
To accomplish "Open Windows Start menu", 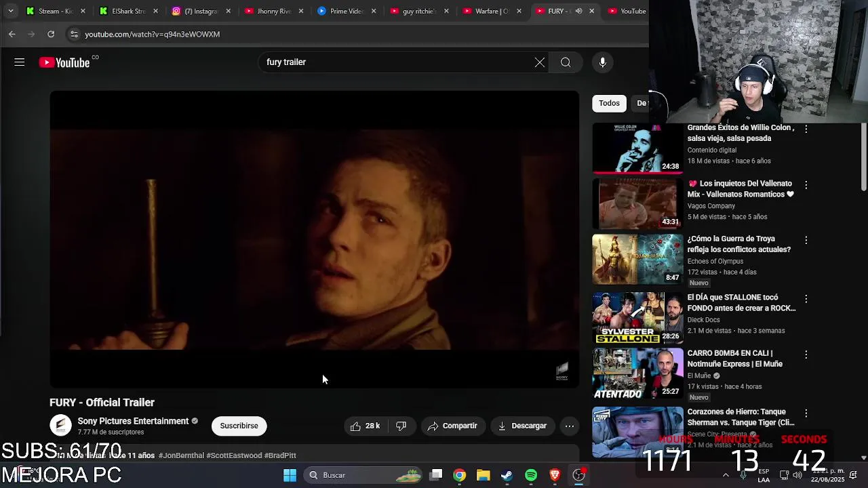I will coord(290,475).
